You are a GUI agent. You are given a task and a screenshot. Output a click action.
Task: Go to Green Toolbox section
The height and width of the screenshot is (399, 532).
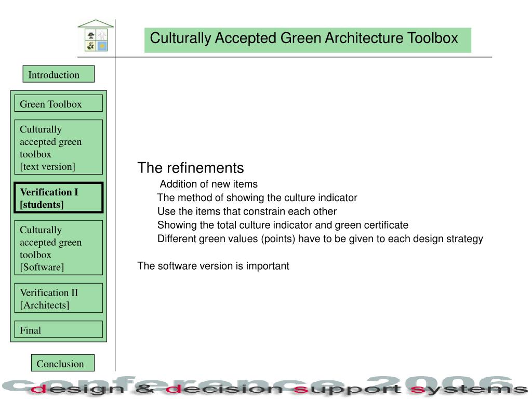(x=58, y=103)
